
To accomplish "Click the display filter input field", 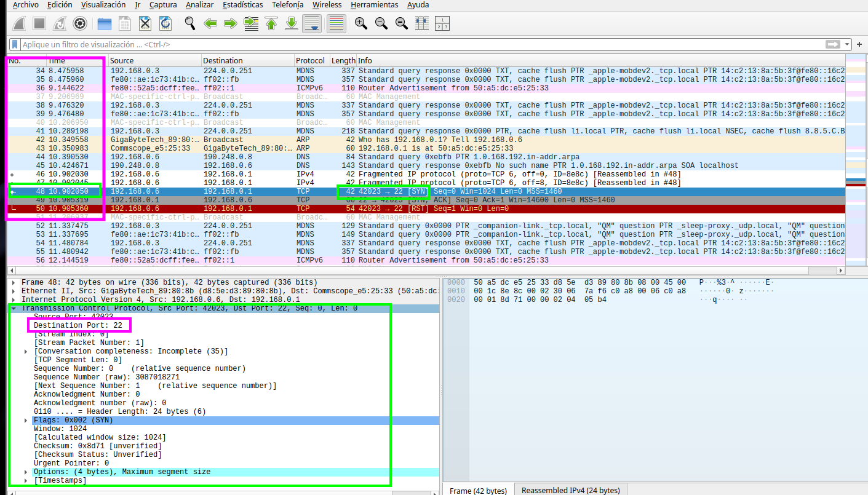I will (423, 44).
